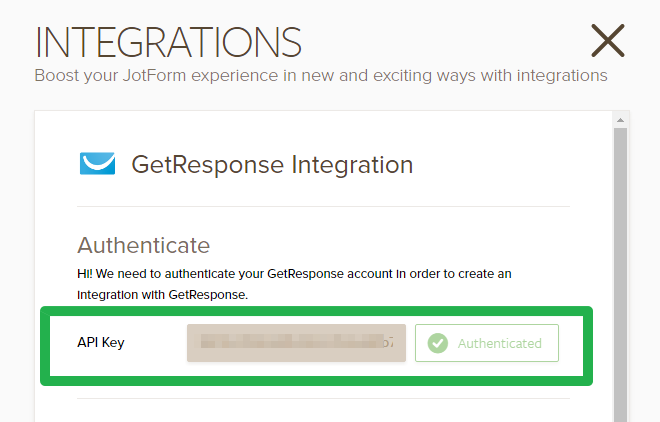Click the divider line below the integration title
660x422 pixels.
click(323, 207)
